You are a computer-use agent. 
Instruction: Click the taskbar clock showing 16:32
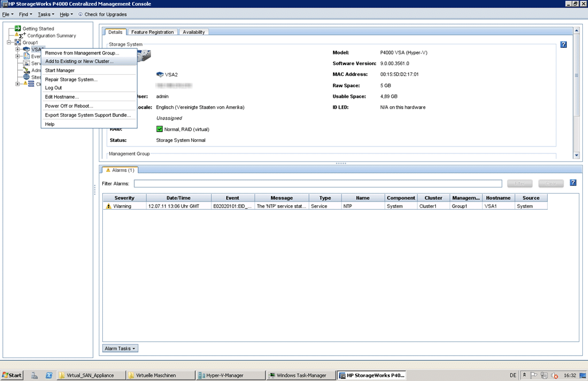tap(570, 375)
